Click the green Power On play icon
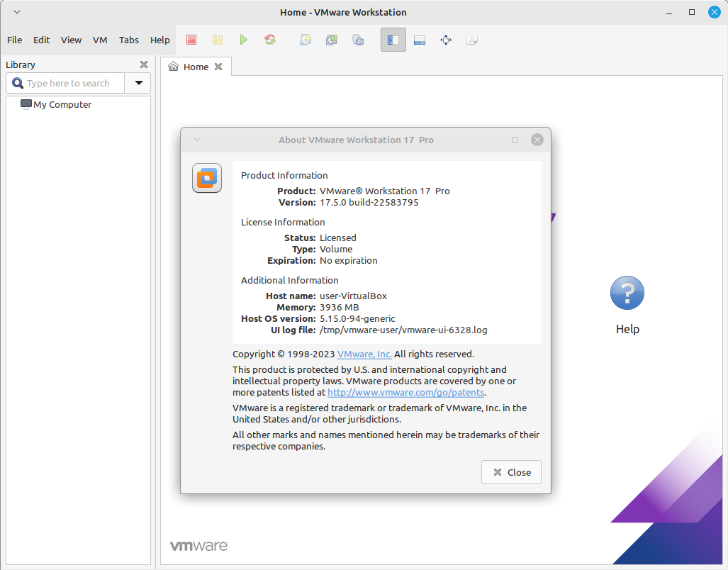 243,40
